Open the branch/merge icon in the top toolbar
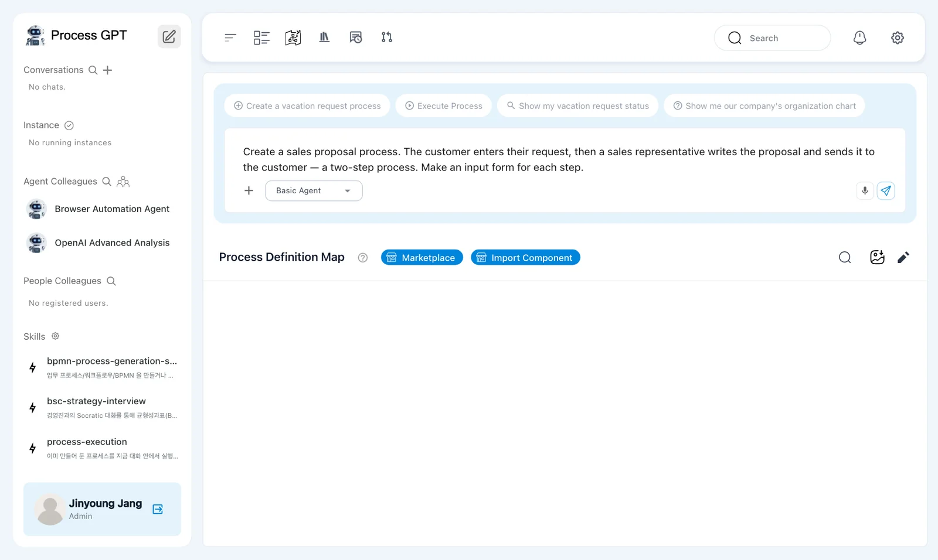Image resolution: width=938 pixels, height=560 pixels. point(387,37)
